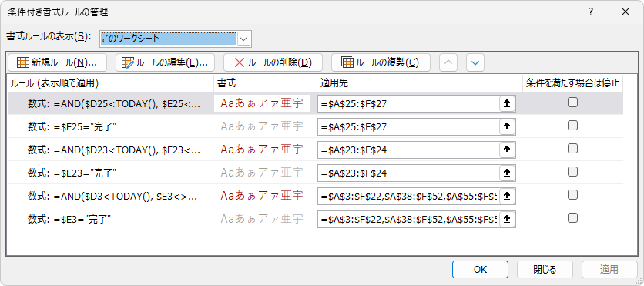Click the 適用先 column header
Screen dimensions: 644x286
coord(419,83)
